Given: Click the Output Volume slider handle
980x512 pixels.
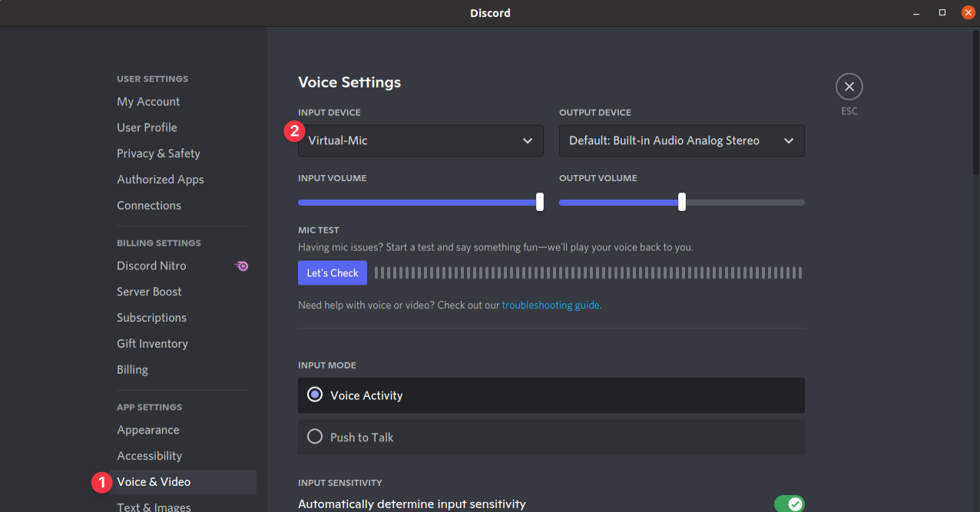Looking at the screenshot, I should (682, 202).
